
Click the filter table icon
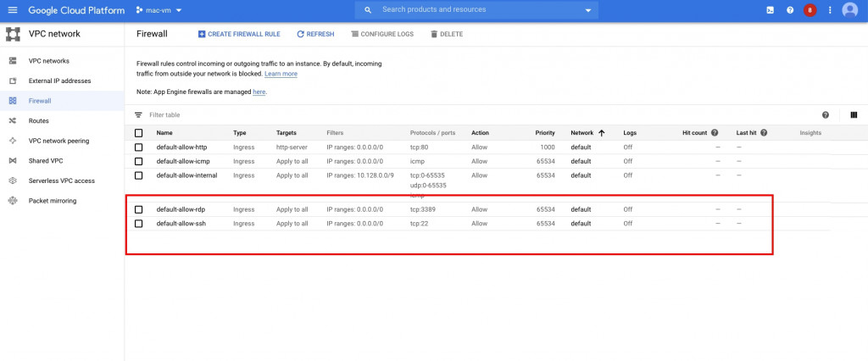point(138,115)
